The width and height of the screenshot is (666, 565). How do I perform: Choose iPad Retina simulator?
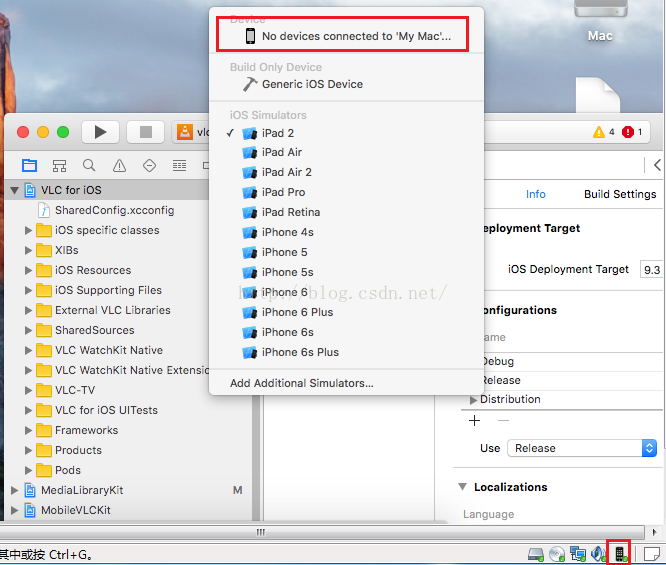[346, 212]
